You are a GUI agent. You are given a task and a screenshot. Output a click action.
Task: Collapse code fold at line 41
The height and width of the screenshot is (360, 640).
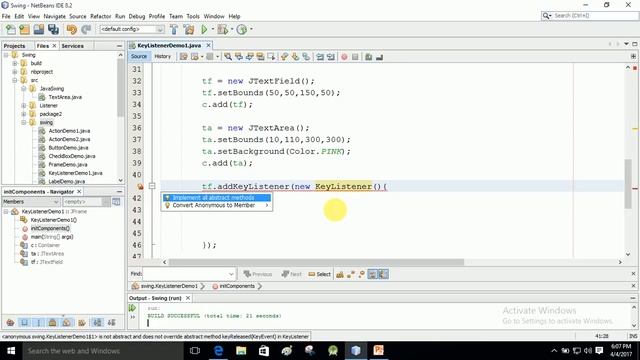point(152,186)
